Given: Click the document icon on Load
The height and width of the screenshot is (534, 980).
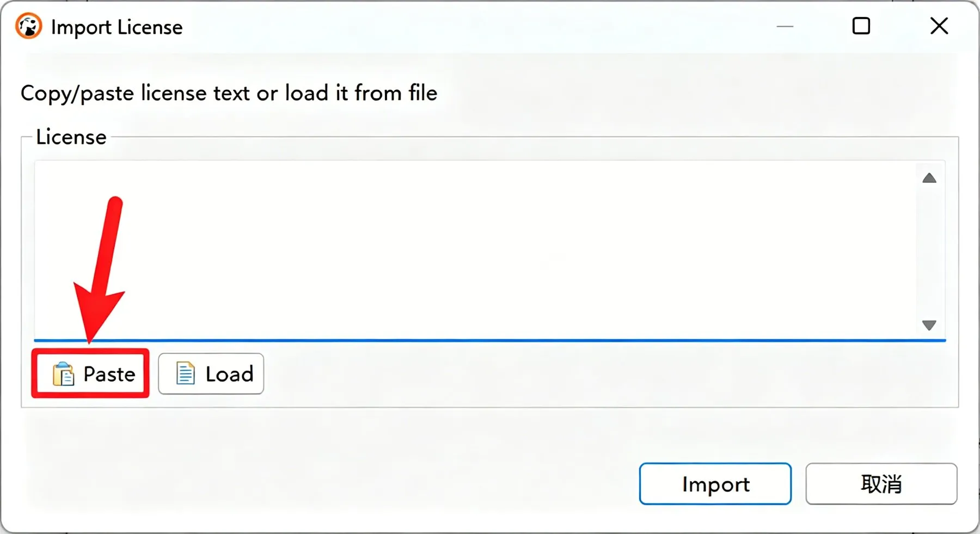Looking at the screenshot, I should (x=185, y=373).
